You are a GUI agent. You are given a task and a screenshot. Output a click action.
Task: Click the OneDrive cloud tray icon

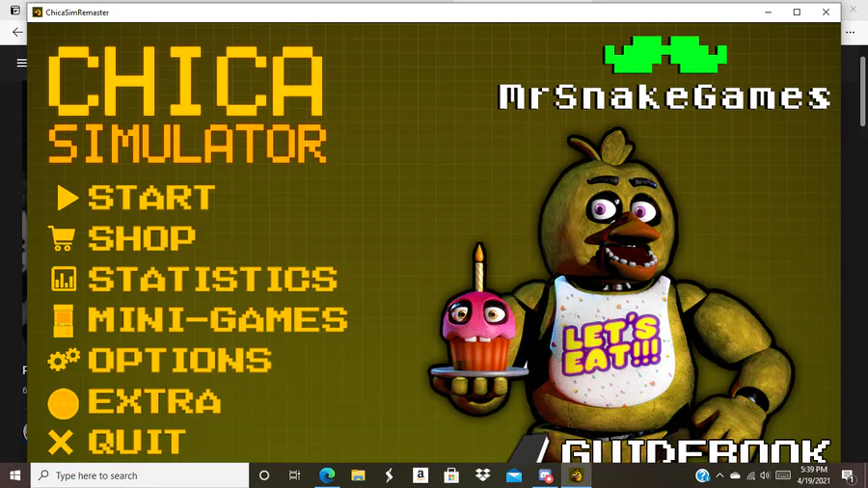pyautogui.click(x=735, y=475)
